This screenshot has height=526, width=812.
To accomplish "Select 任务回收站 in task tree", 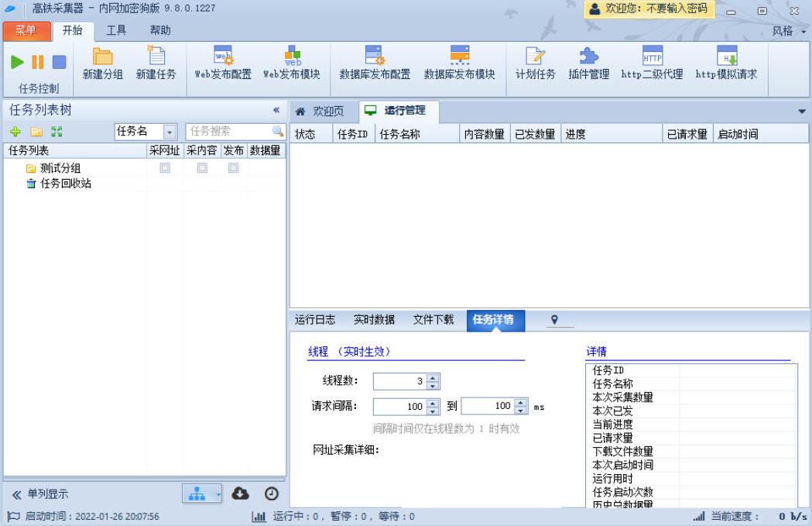I will pos(65,184).
